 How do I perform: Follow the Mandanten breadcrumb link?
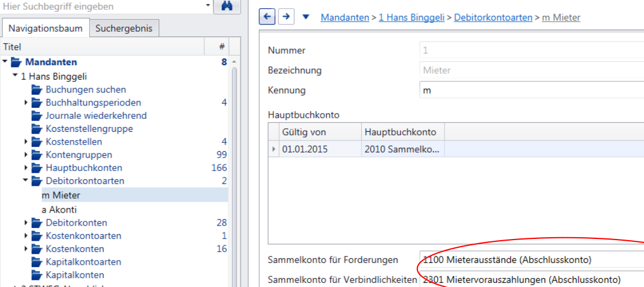[x=345, y=17]
